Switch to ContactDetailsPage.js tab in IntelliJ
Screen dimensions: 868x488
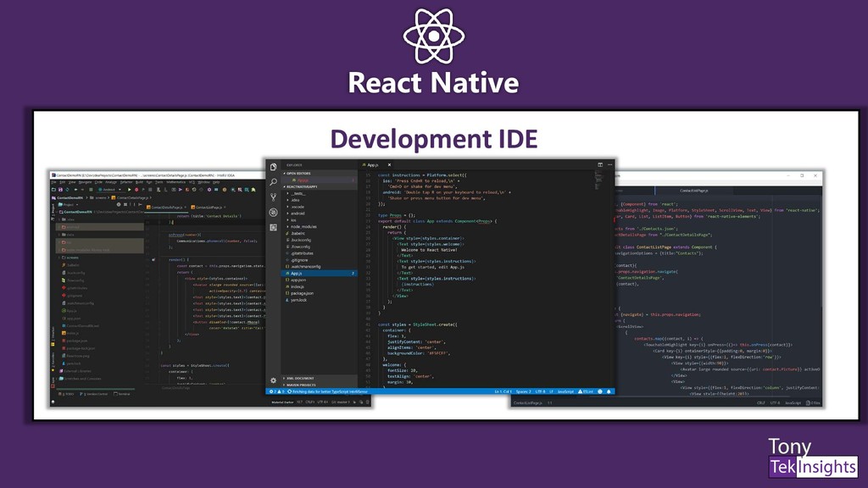point(166,208)
